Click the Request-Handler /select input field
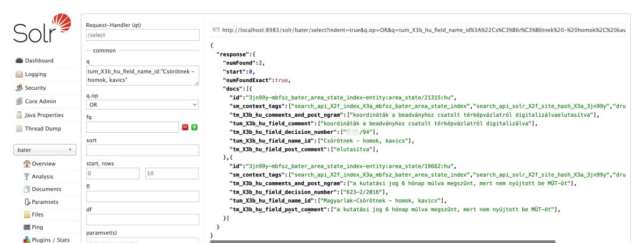The height and width of the screenshot is (243, 644). point(142,35)
